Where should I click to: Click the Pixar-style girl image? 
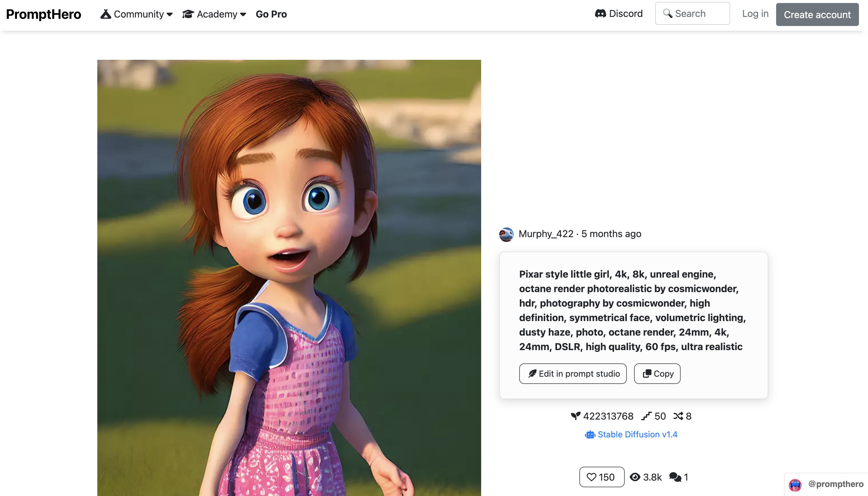289,278
